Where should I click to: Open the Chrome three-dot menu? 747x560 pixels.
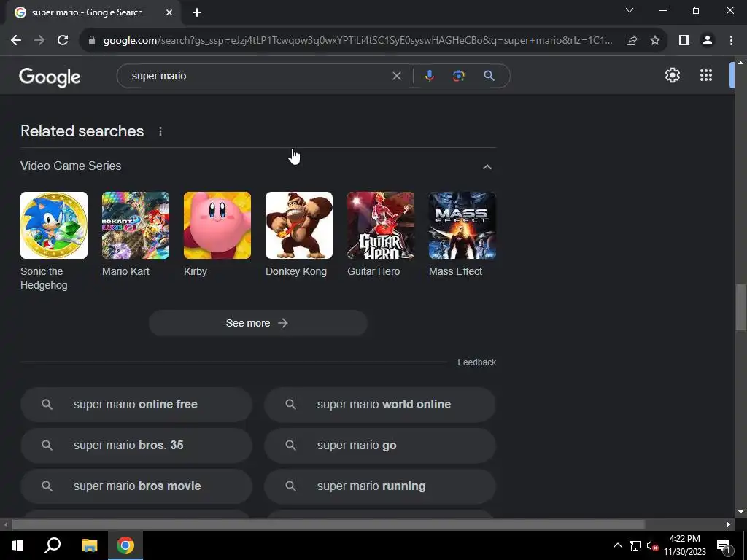[731, 41]
